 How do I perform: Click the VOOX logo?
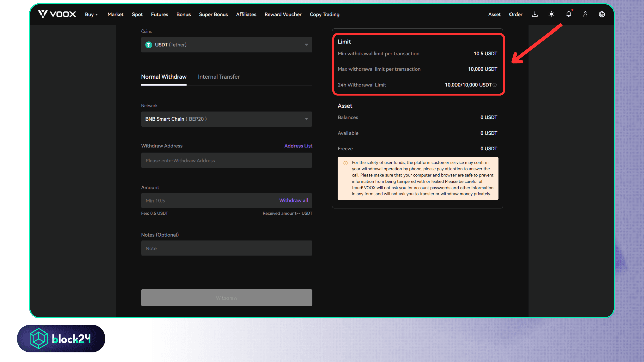pyautogui.click(x=57, y=14)
